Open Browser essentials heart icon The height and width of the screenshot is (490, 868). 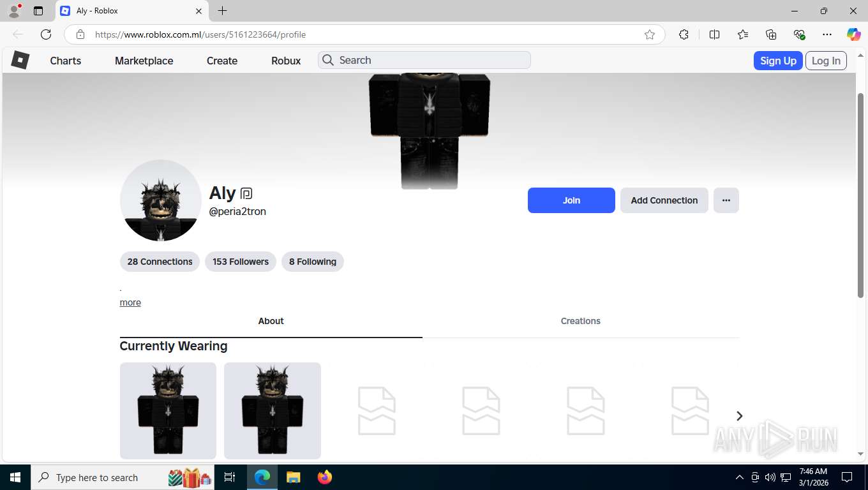799,34
